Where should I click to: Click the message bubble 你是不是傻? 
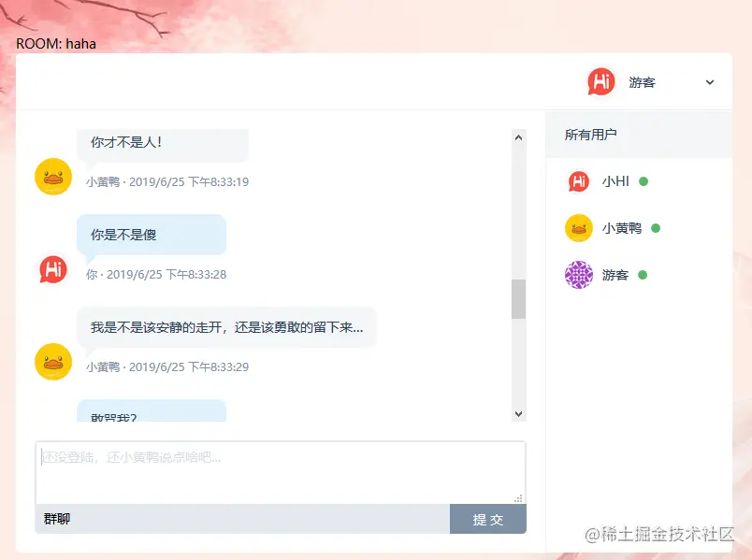pyautogui.click(x=152, y=235)
